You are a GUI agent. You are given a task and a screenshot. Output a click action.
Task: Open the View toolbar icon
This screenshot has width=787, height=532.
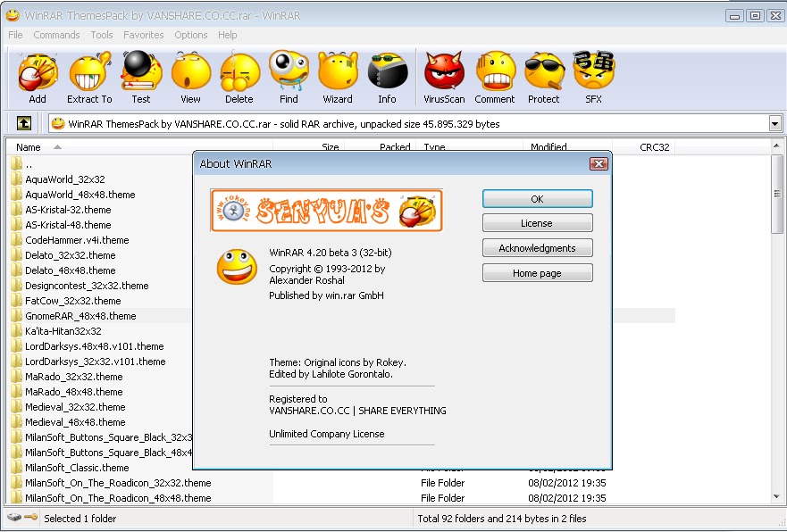click(x=191, y=78)
